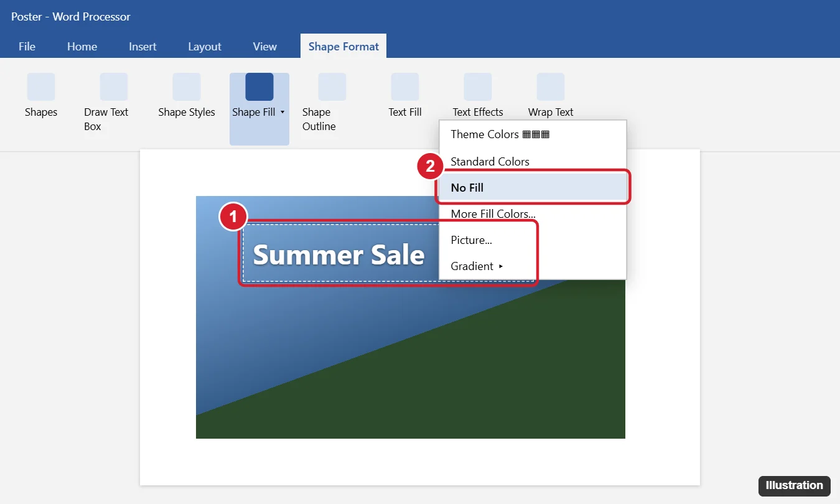Go to the Insert tab

[x=142, y=47]
